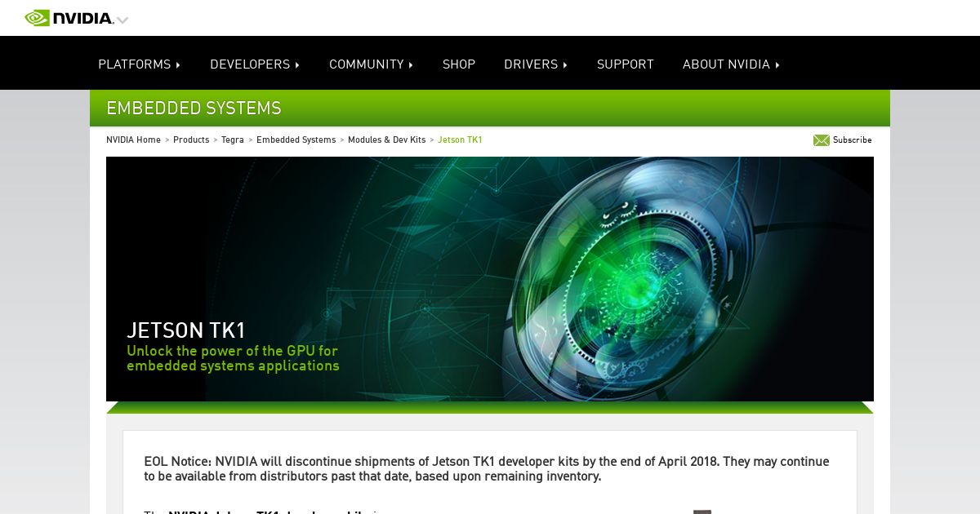Click the Subscribe envelope icon
The image size is (980, 514).
pyautogui.click(x=822, y=140)
